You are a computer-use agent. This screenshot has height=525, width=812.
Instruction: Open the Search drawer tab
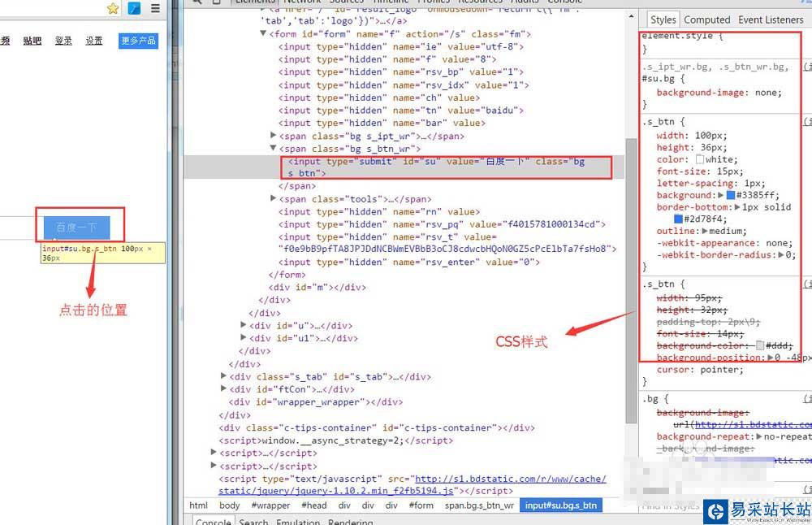pyautogui.click(x=253, y=520)
